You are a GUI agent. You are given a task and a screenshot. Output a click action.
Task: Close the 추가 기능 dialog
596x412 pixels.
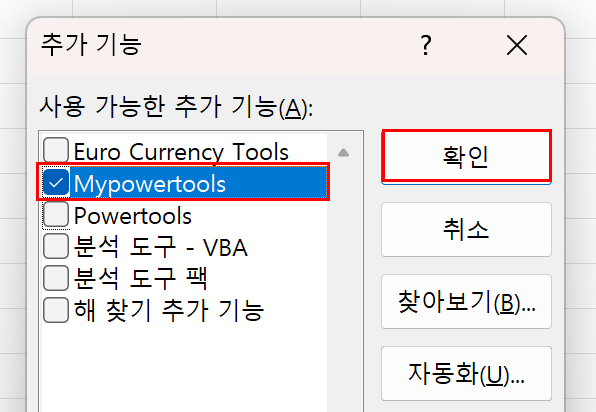tap(517, 45)
